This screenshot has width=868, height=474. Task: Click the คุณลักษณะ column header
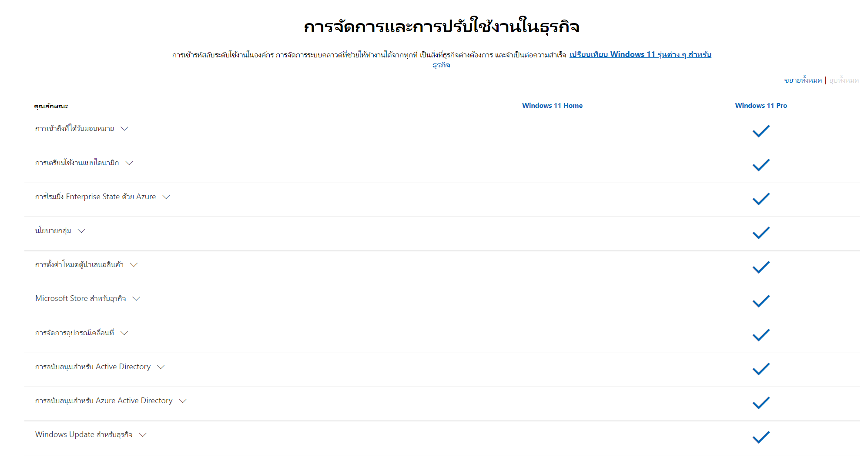click(x=51, y=106)
